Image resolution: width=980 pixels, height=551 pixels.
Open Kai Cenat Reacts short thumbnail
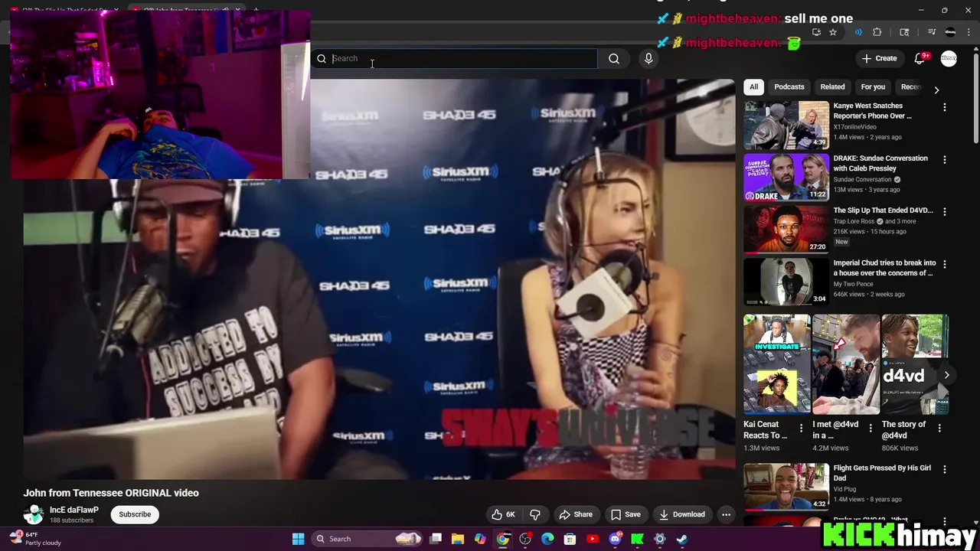777,364
